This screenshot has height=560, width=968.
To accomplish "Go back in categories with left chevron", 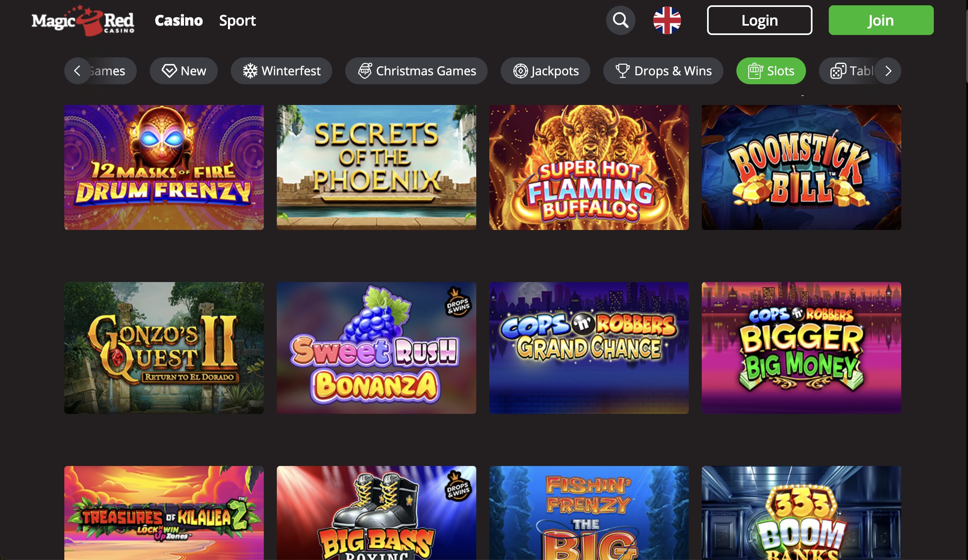I will click(x=77, y=71).
